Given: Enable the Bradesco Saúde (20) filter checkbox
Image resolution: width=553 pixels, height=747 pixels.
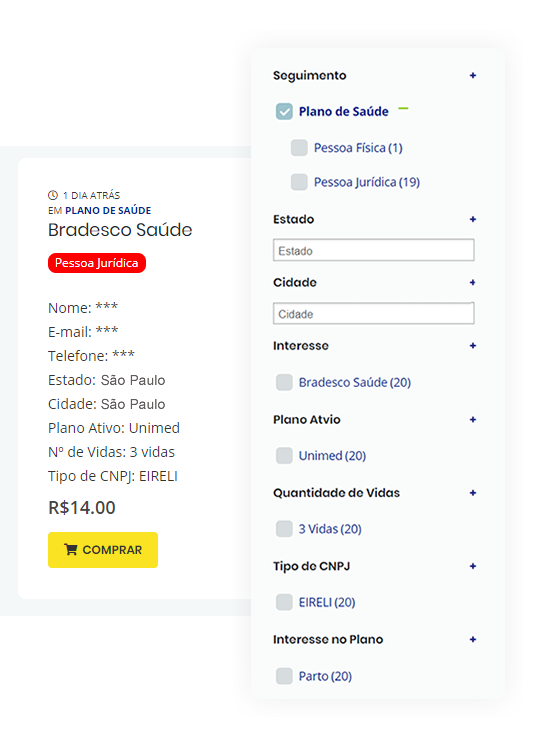Looking at the screenshot, I should pyautogui.click(x=284, y=382).
